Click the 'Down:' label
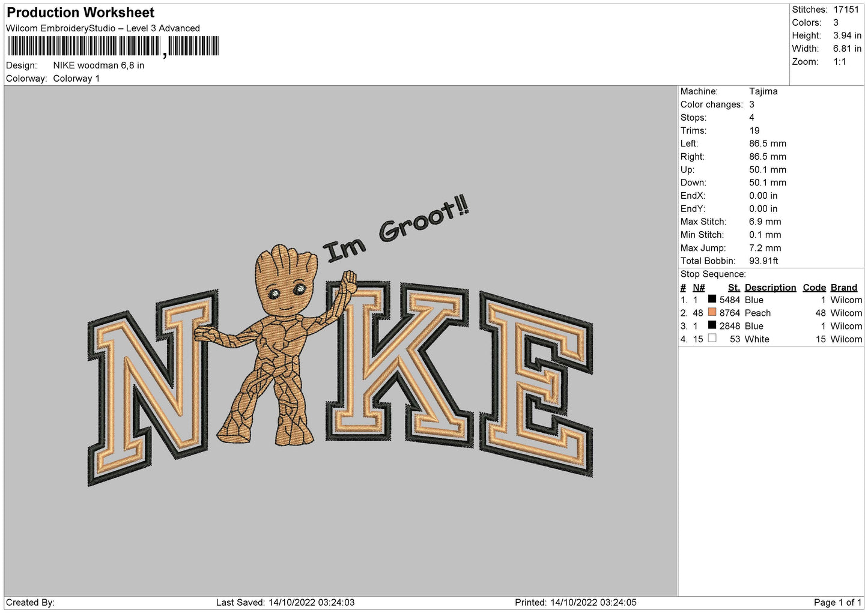 (693, 183)
